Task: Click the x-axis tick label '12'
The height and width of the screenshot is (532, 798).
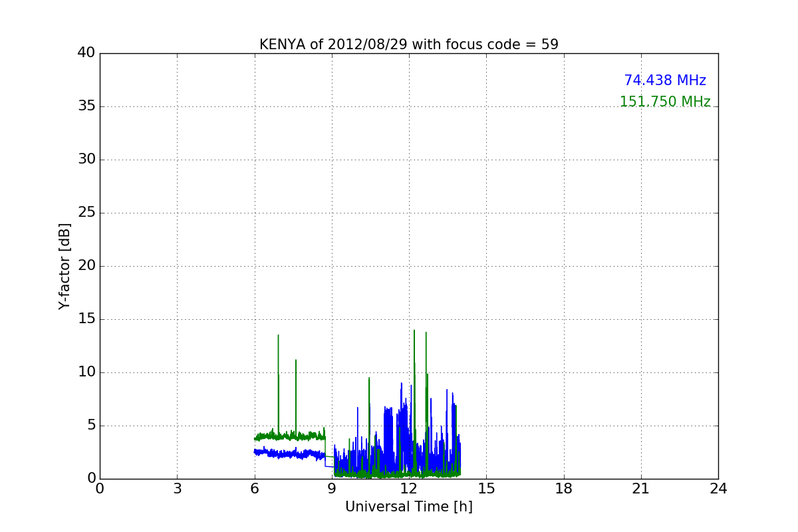Action: pos(409,489)
